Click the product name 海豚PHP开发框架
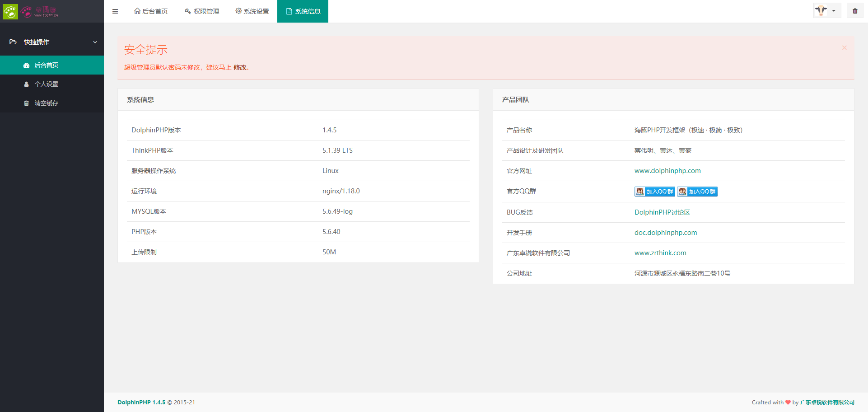Image resolution: width=868 pixels, height=412 pixels. tap(660, 130)
